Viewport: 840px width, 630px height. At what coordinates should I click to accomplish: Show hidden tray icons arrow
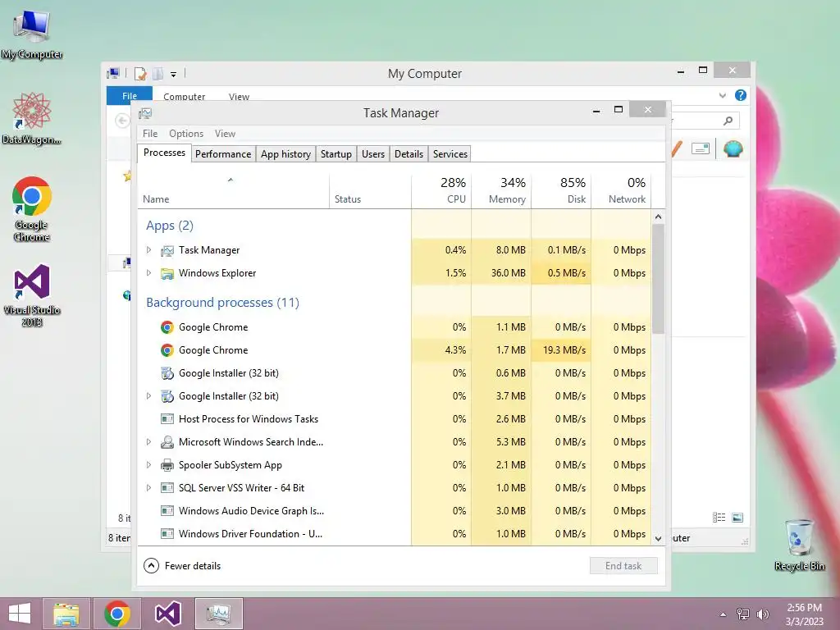tap(724, 614)
